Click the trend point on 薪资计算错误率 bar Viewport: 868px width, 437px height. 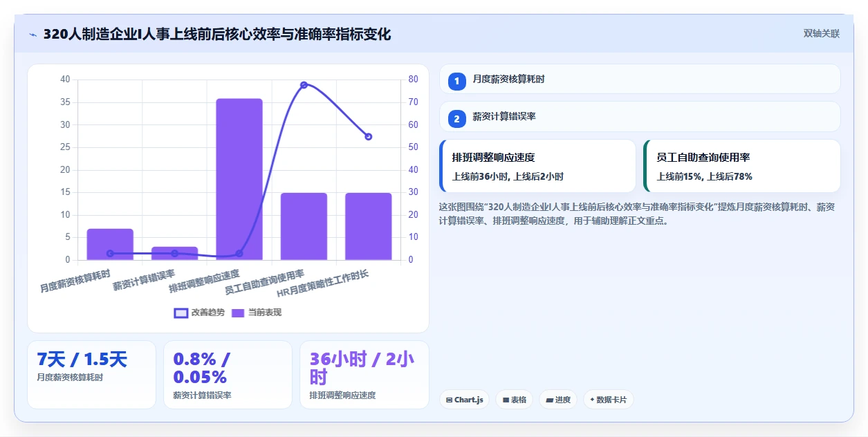point(174,254)
